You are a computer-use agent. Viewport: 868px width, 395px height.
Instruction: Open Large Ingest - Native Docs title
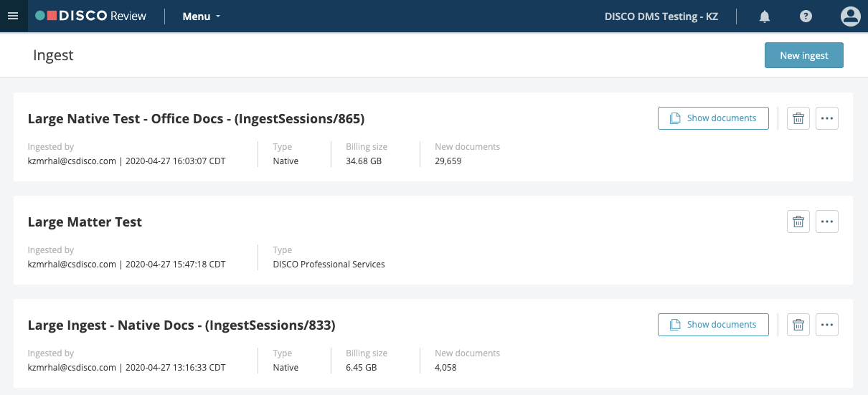coord(181,325)
